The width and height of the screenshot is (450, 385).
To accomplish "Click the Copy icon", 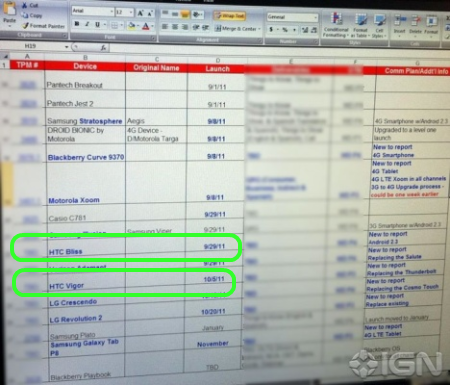I will (25, 15).
